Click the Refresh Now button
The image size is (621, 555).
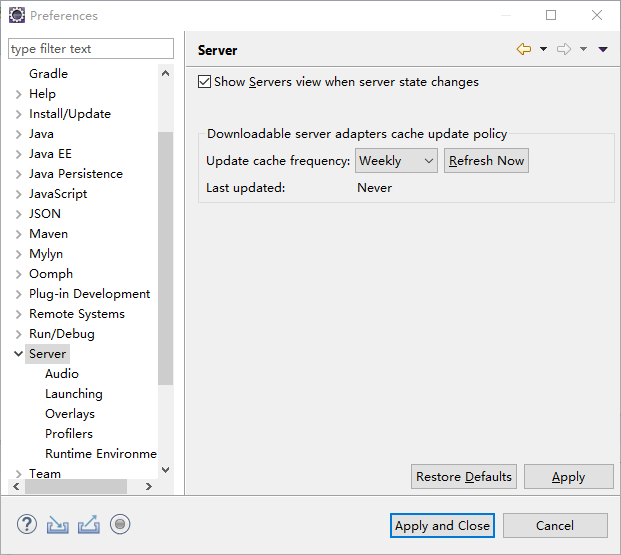click(x=486, y=160)
